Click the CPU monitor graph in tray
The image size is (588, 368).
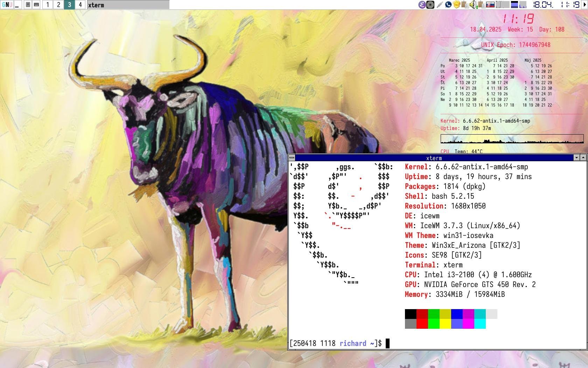523,5
